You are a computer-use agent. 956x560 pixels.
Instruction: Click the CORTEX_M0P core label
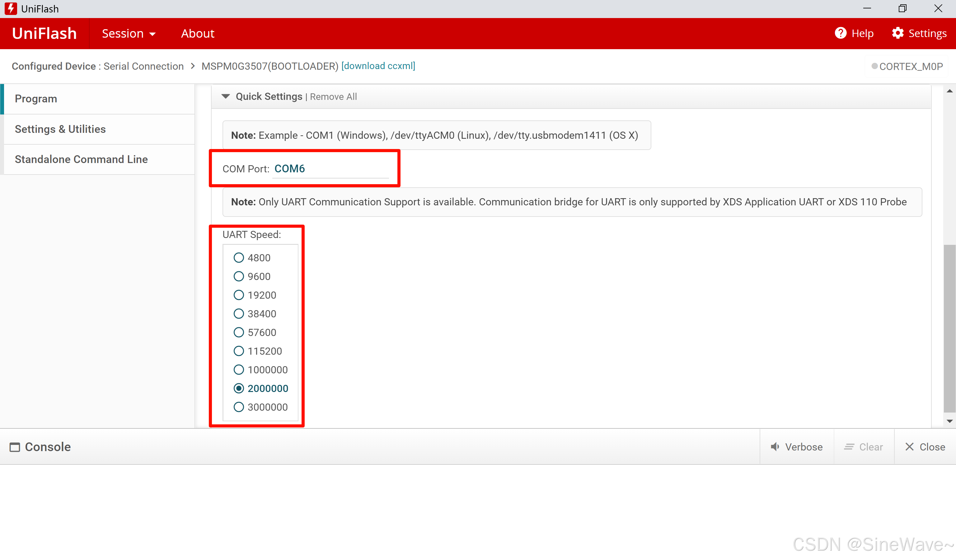point(911,66)
